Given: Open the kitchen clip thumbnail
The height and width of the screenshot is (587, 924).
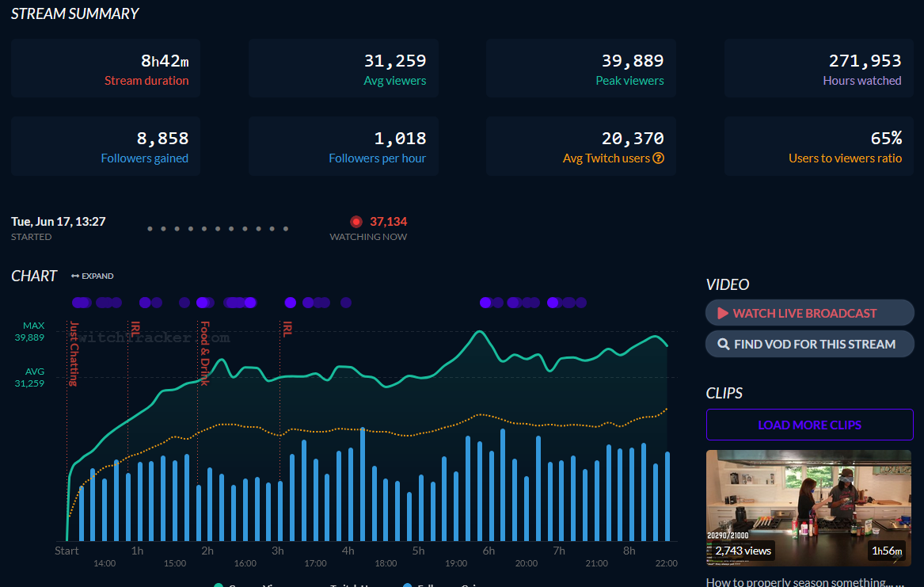Looking at the screenshot, I should 808,508.
